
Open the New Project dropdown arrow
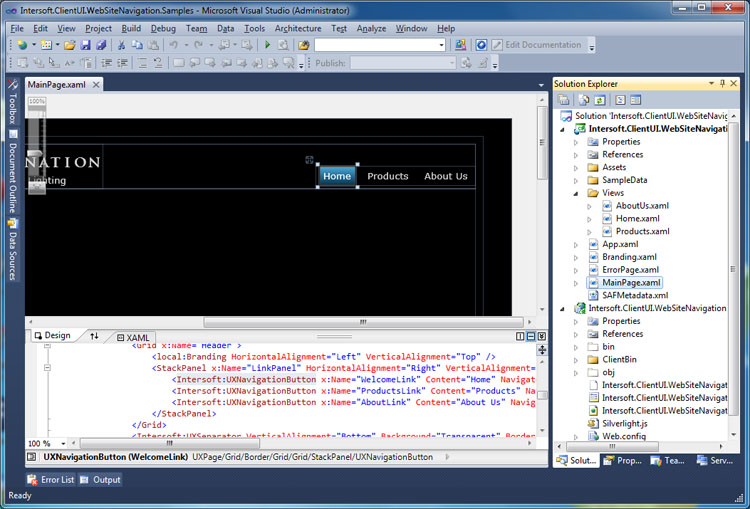click(x=34, y=45)
